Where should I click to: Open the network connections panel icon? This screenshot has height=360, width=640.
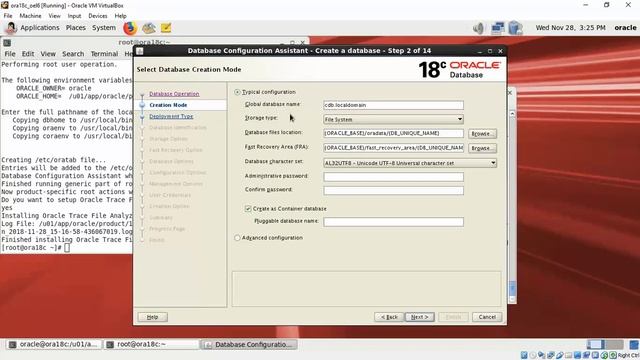pos(498,28)
